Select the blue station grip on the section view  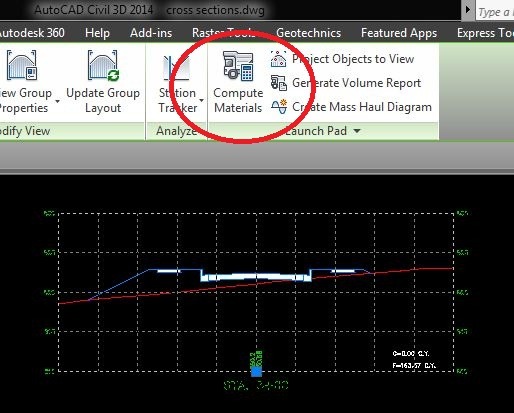point(256,371)
